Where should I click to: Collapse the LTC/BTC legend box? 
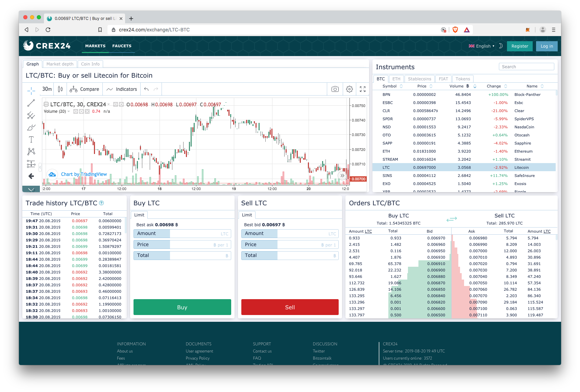click(x=46, y=104)
